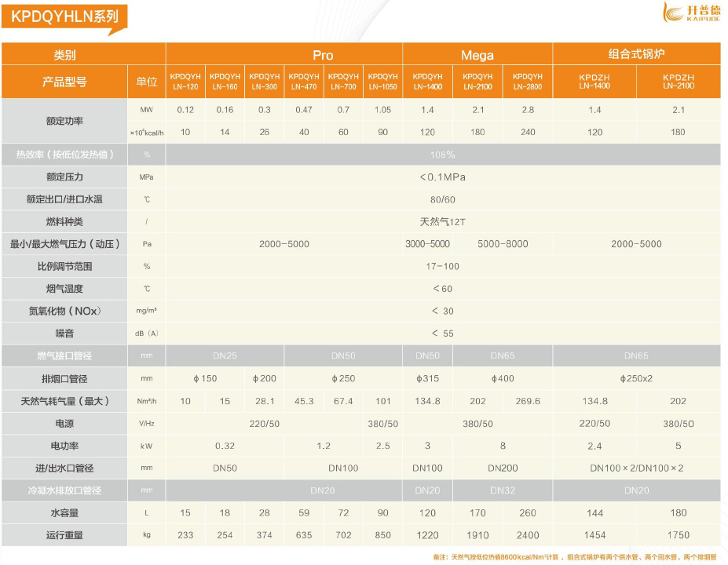Click the 0.32 kW power value
Image resolution: width=728 pixels, height=565 pixels.
225,446
